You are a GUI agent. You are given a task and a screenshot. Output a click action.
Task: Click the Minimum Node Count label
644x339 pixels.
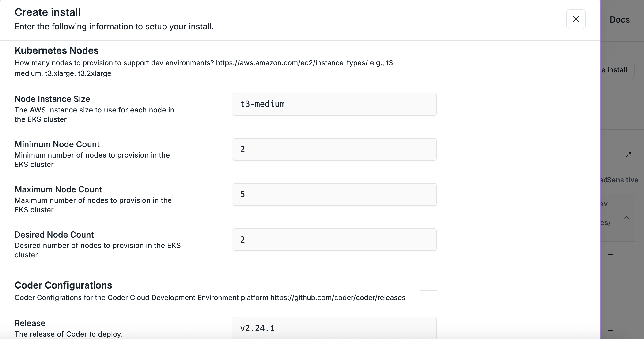tap(57, 144)
